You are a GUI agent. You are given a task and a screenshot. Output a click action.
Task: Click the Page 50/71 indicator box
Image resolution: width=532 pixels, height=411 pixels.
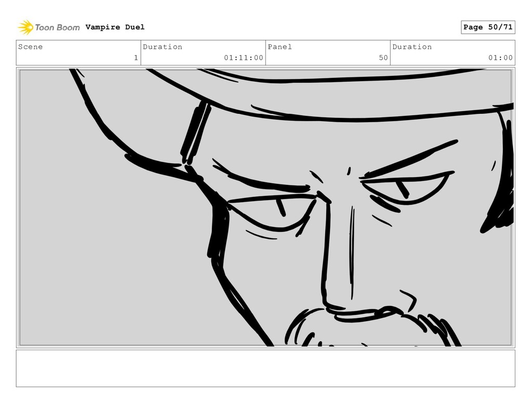(488, 27)
